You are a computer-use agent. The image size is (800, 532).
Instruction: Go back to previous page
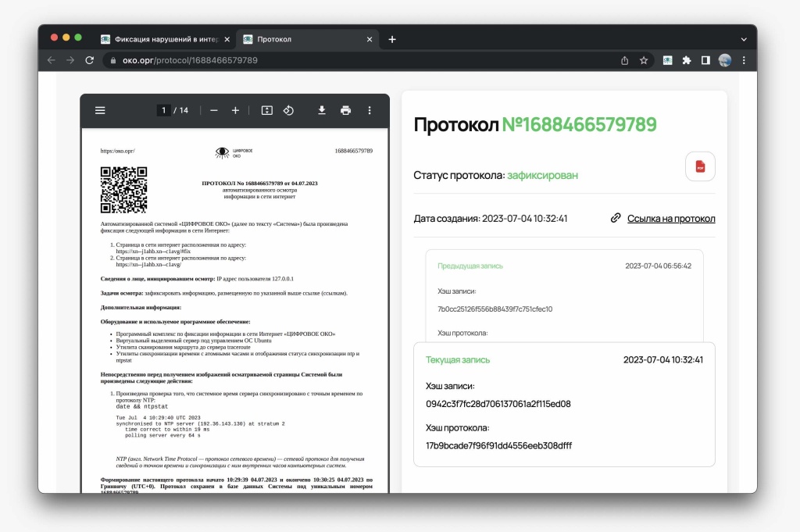click(x=51, y=60)
